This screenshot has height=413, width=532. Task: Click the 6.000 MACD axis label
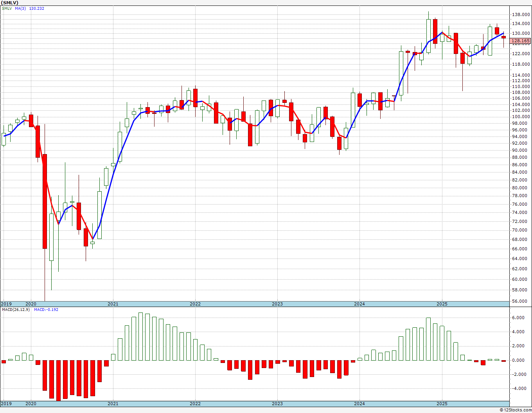(521, 318)
